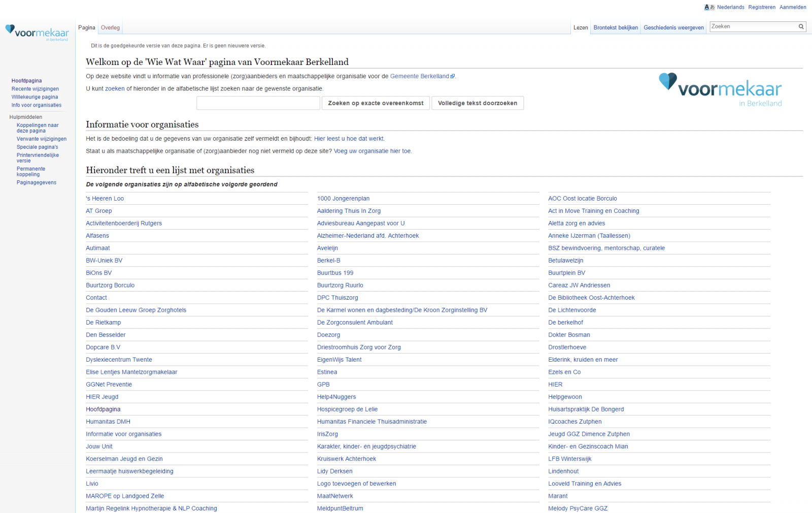Switch to the Brontekst bekijken tab
The height and width of the screenshot is (513, 812).
tap(616, 28)
